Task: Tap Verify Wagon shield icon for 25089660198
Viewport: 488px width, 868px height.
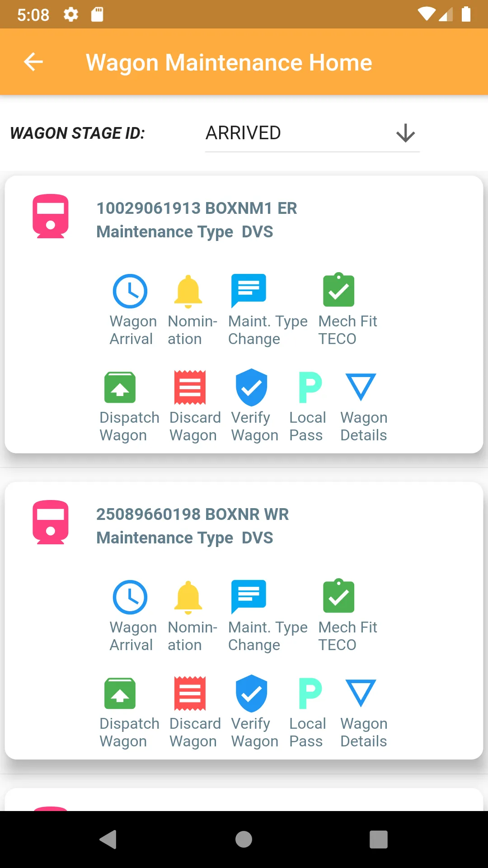Action: point(251,693)
